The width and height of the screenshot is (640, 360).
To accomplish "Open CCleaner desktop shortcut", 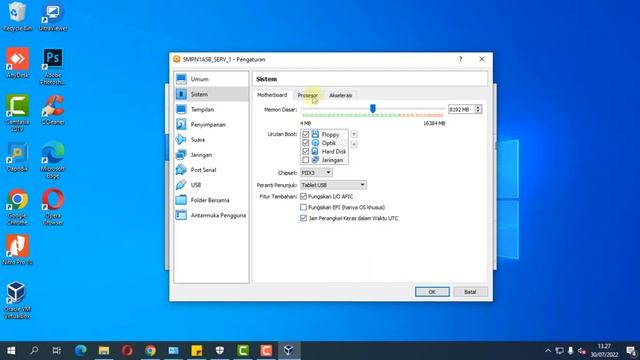I will pyautogui.click(x=53, y=110).
